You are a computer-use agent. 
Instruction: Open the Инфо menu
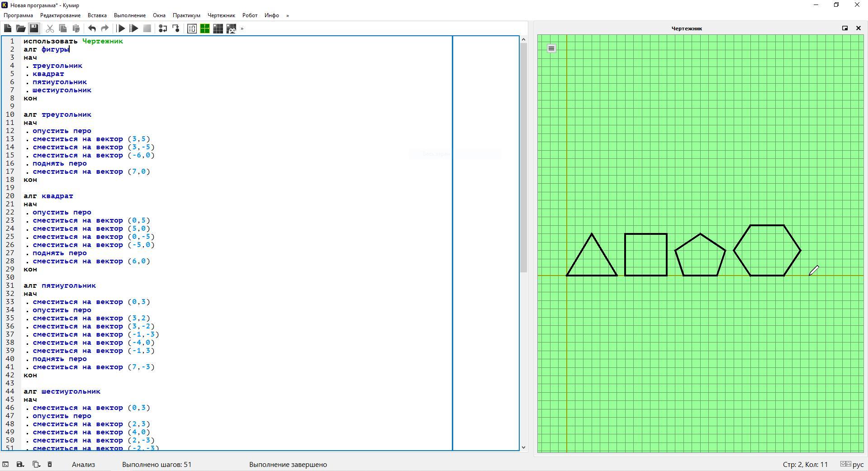tap(272, 15)
